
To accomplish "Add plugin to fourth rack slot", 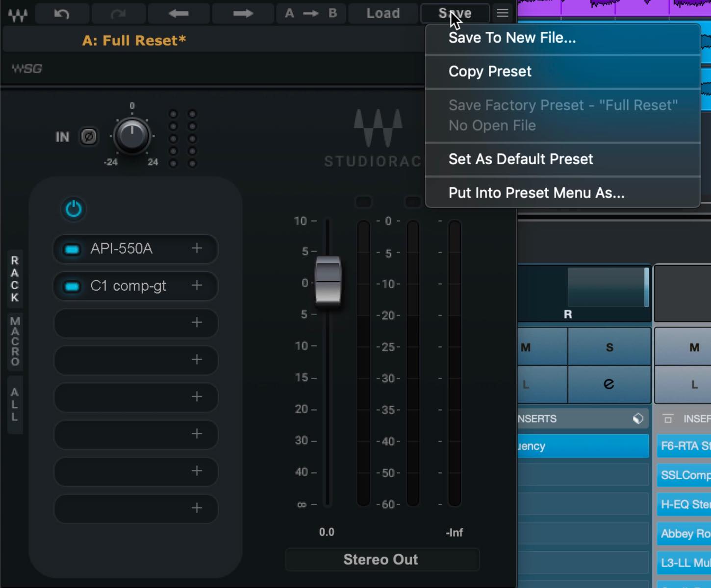I will click(197, 360).
